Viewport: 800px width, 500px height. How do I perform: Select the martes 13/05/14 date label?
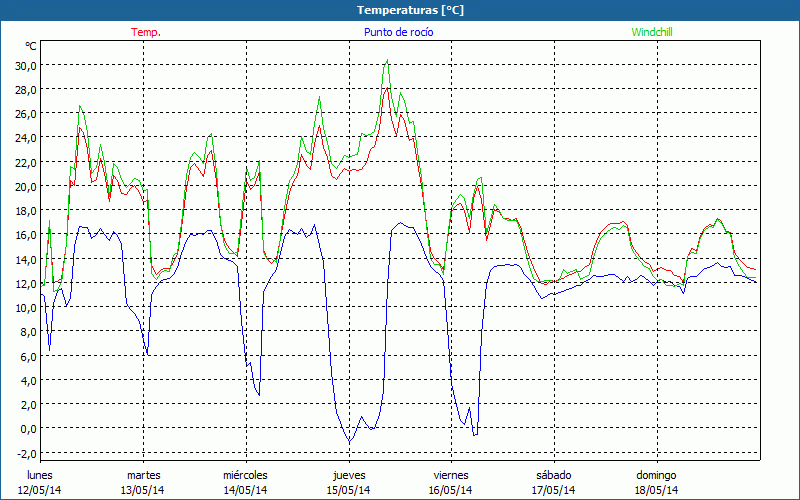coord(143,482)
